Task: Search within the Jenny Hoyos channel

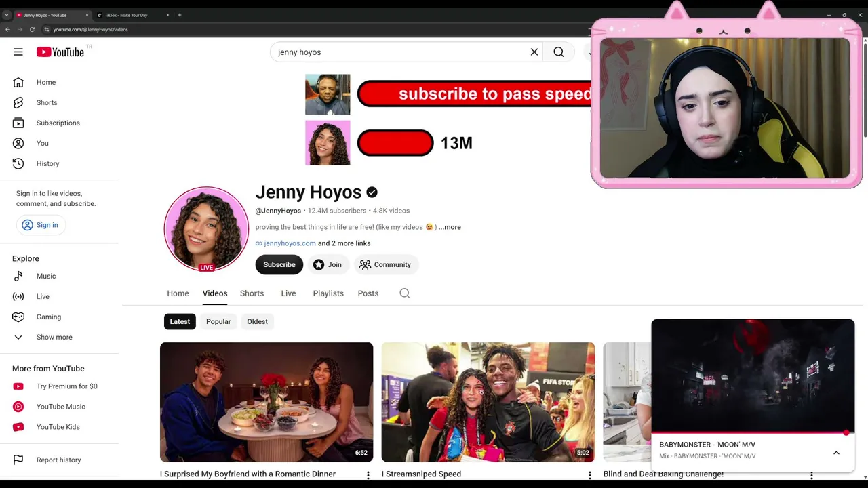Action: (405, 293)
